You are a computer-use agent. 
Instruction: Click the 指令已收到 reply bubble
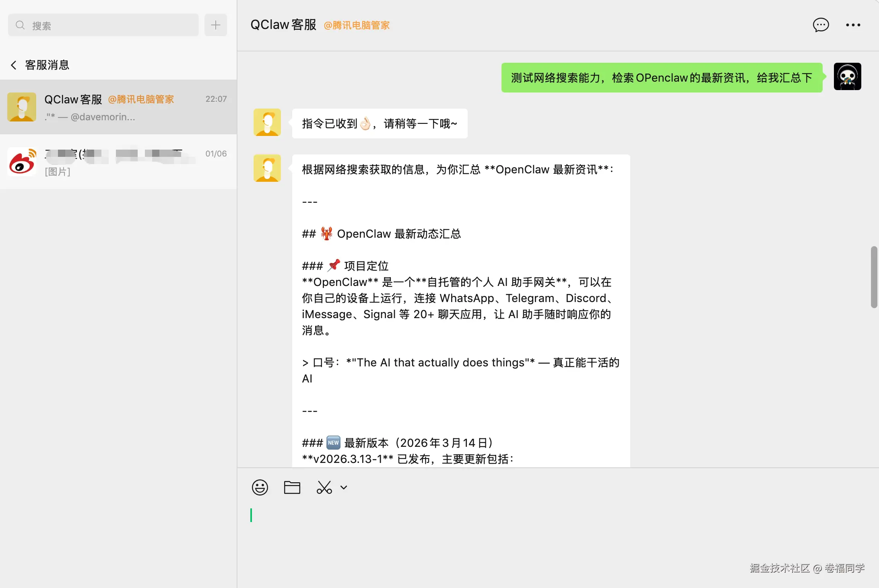(x=380, y=123)
